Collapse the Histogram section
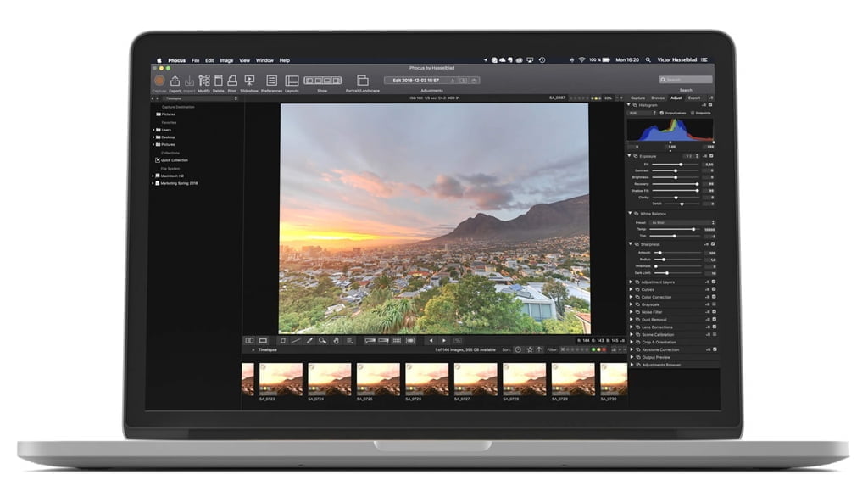This screenshot has width=868, height=497. pyautogui.click(x=629, y=104)
